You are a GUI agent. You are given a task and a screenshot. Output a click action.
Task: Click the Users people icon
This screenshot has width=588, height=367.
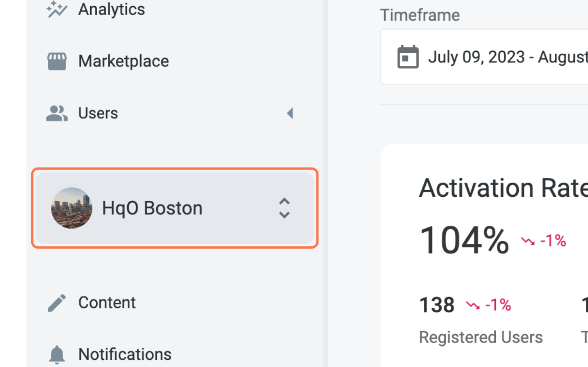(57, 113)
